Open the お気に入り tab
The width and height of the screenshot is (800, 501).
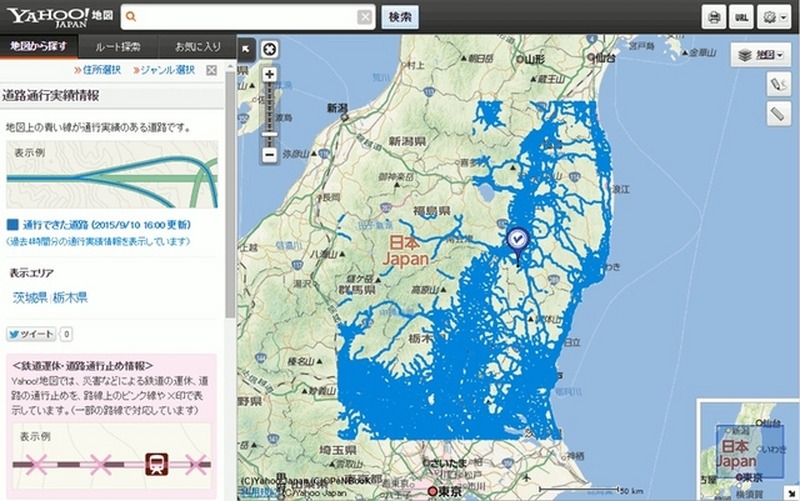coord(197,47)
